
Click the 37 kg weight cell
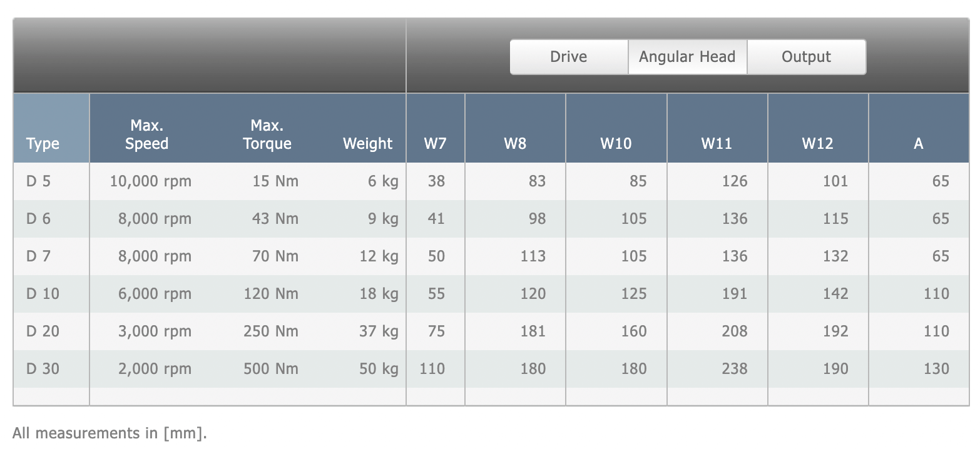379,331
